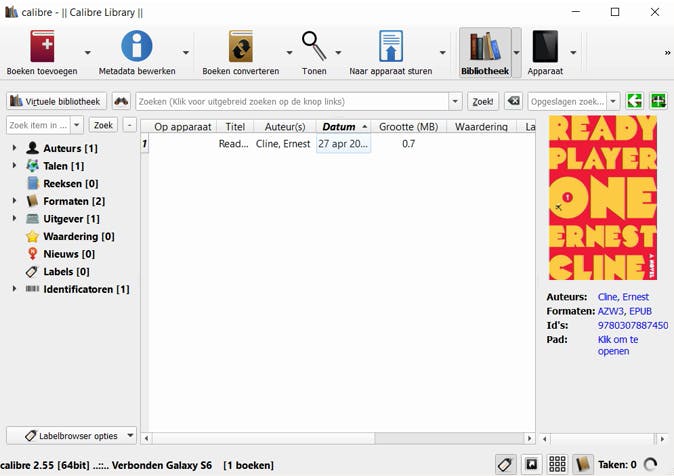Sort by Auteur(s) column header
The width and height of the screenshot is (674, 476).
285,126
